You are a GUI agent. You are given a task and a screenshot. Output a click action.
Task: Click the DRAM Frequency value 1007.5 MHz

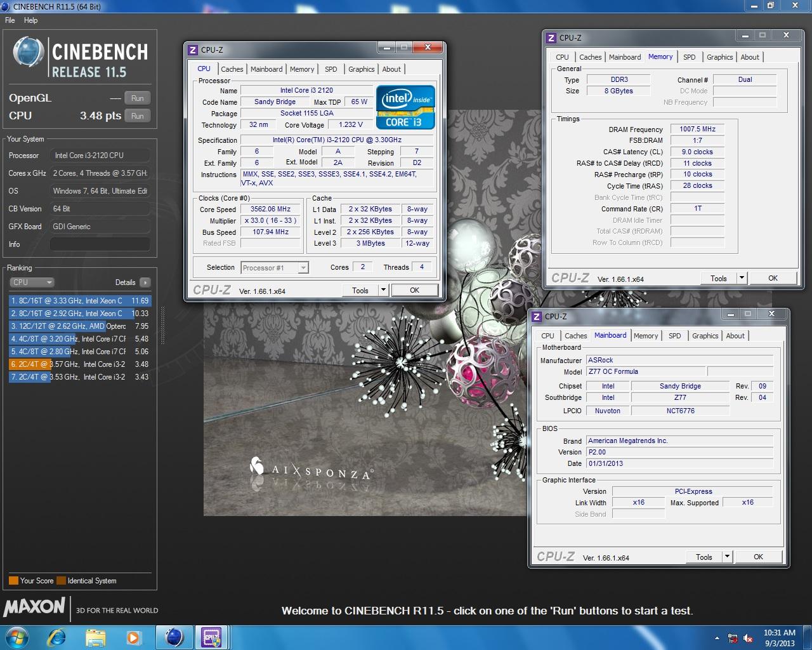tap(697, 129)
